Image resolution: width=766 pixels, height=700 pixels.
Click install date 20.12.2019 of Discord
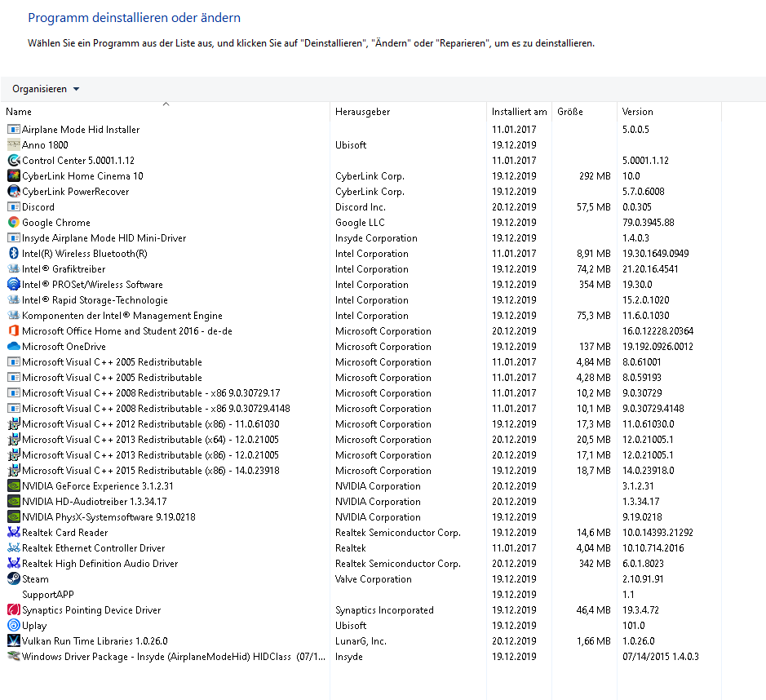pos(514,207)
